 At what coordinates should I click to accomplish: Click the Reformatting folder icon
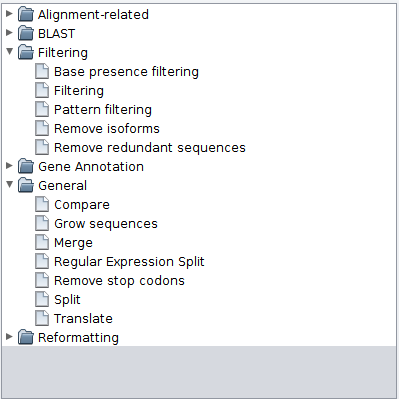[26, 337]
